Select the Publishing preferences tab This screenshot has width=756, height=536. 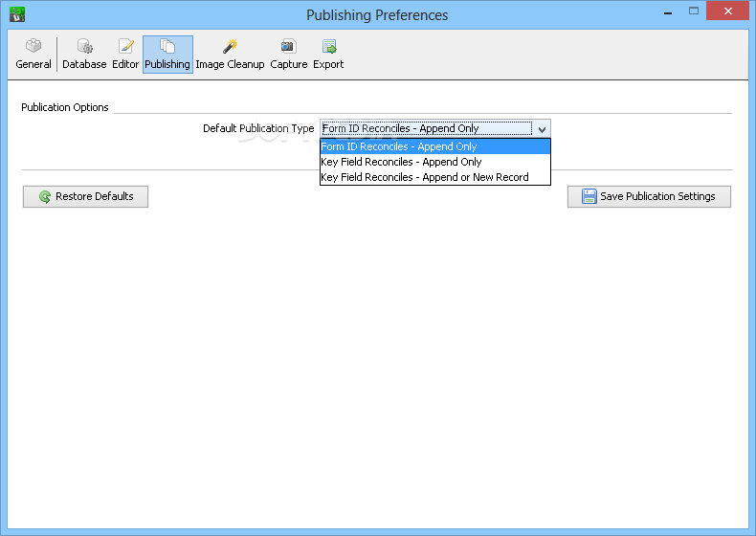pyautogui.click(x=167, y=54)
